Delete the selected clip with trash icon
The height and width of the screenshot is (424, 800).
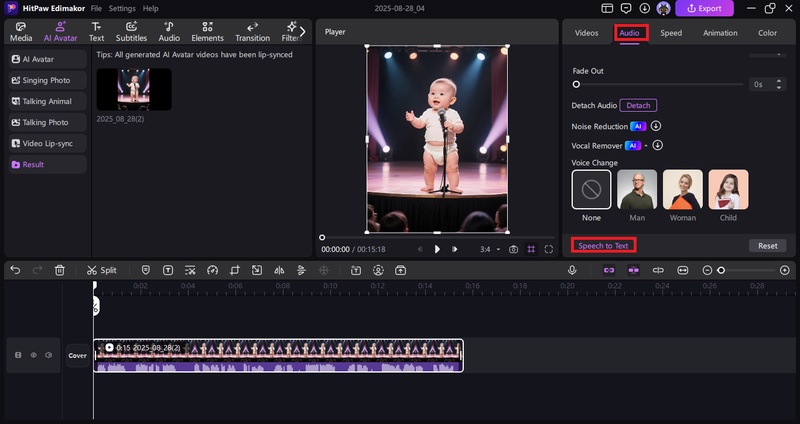(60, 270)
